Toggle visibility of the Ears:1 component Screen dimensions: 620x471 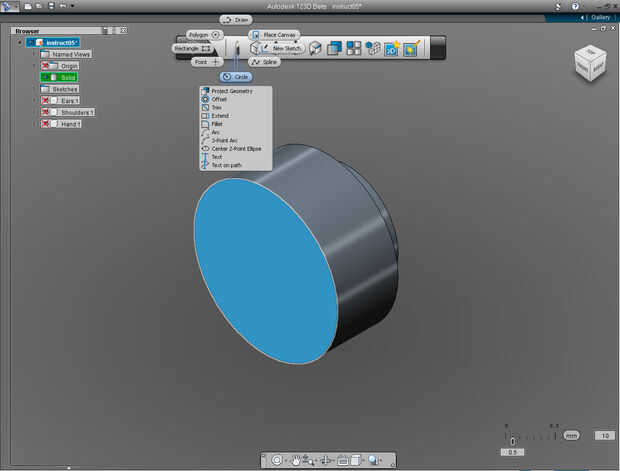click(x=45, y=100)
